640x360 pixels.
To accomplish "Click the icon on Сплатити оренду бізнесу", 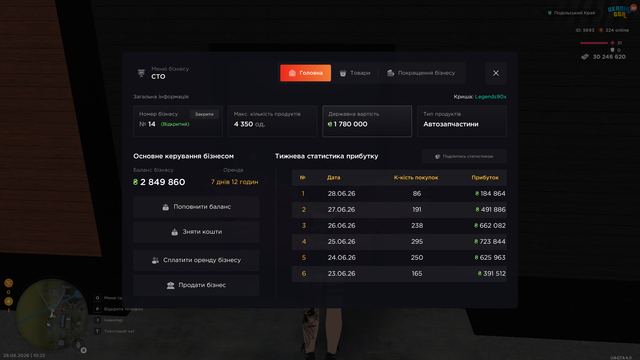I will click(155, 260).
